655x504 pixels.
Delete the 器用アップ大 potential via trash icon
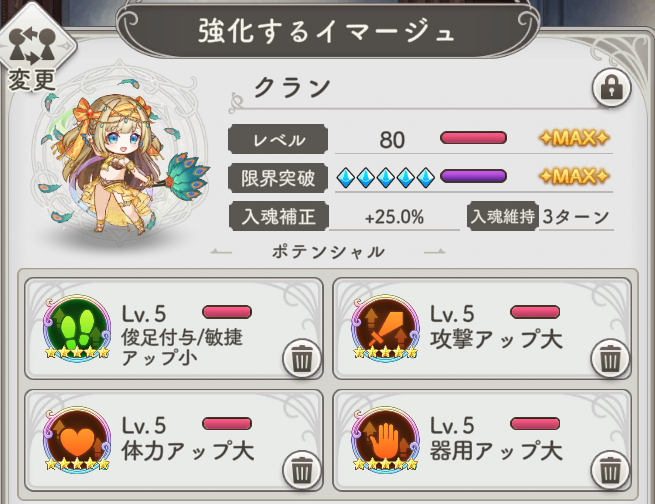[x=610, y=470]
